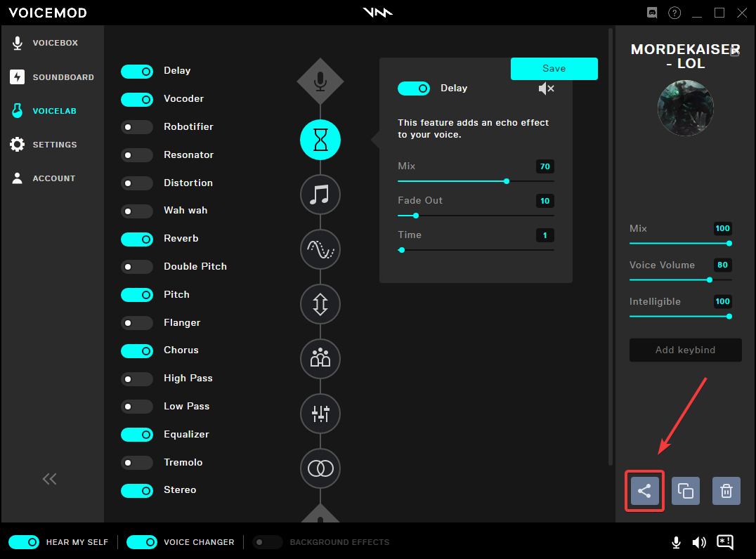Adjust the Intelligible slider handle
This screenshot has width=756, height=559.
(729, 317)
